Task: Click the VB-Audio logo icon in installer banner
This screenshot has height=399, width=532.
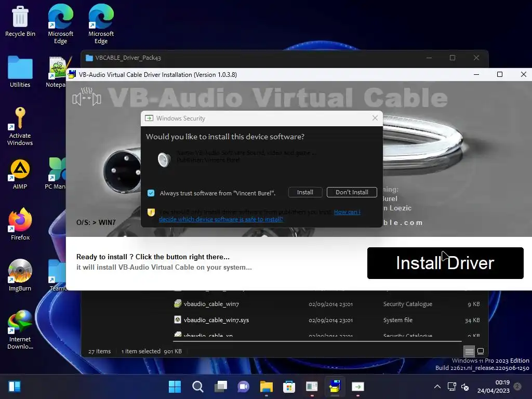Action: coord(87,97)
